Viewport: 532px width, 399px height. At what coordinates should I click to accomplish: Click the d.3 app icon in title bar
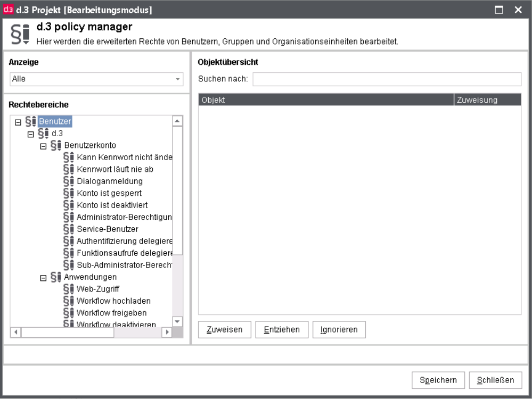(8, 10)
